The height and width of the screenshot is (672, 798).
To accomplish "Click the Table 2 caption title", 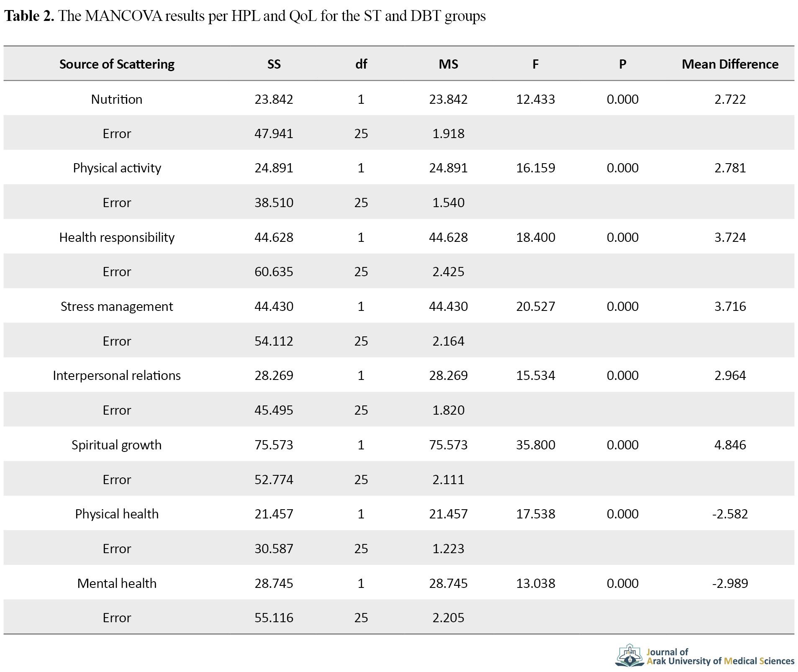I will pyautogui.click(x=245, y=16).
